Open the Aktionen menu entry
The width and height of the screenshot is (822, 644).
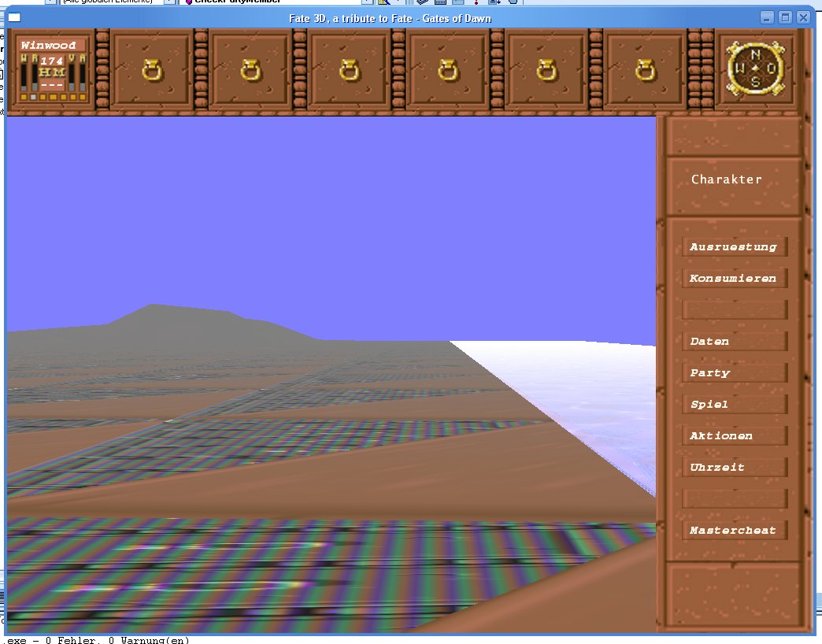(734, 435)
